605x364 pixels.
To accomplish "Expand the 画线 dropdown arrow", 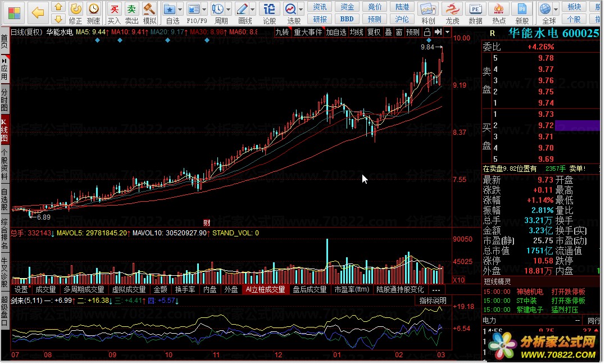I will [253, 9].
